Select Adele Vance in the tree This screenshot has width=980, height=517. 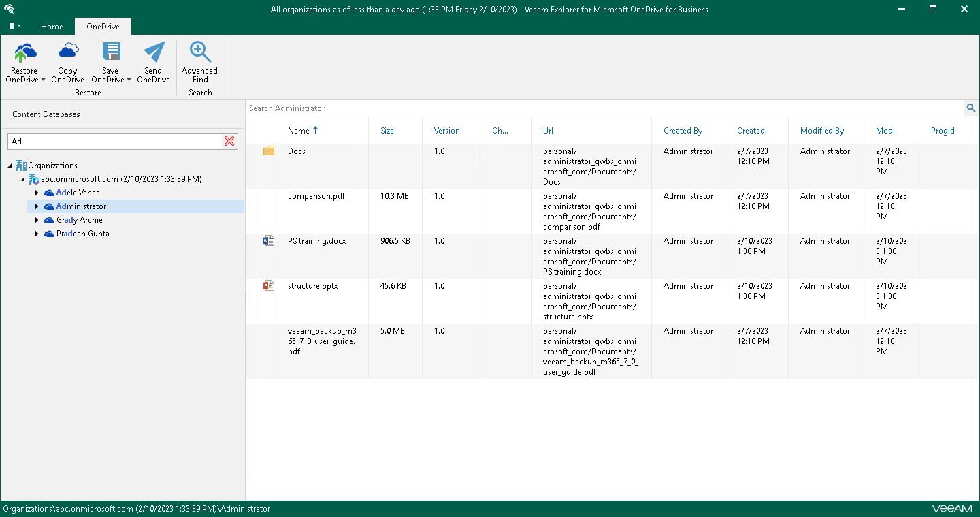click(x=78, y=193)
